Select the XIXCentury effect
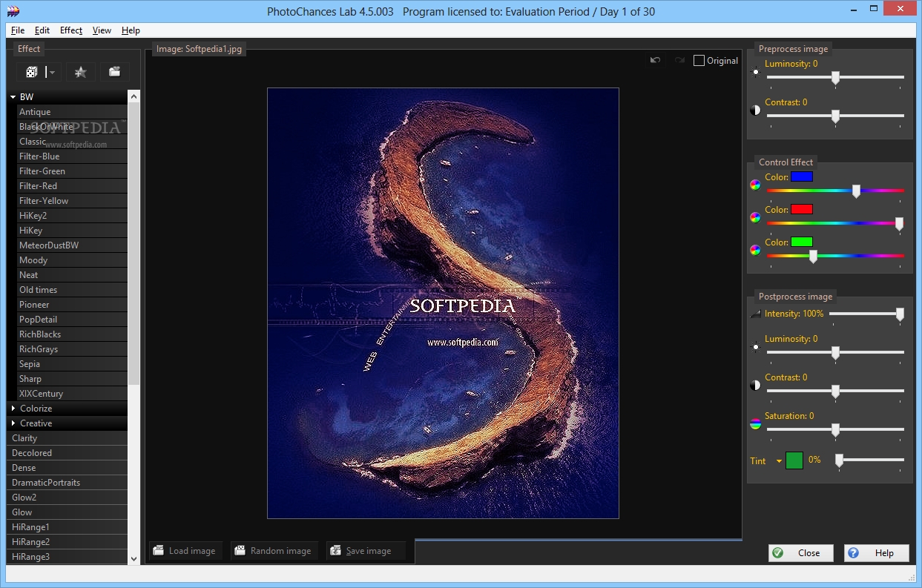 (72, 394)
